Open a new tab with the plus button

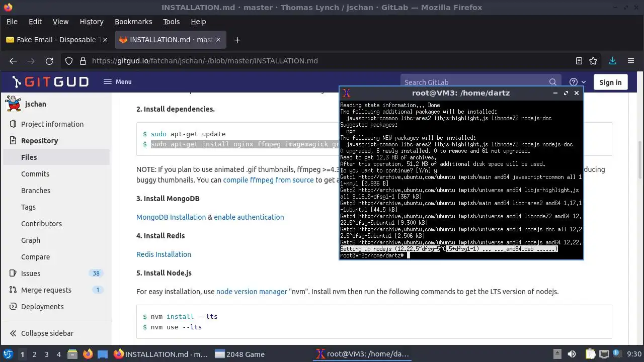(237, 40)
